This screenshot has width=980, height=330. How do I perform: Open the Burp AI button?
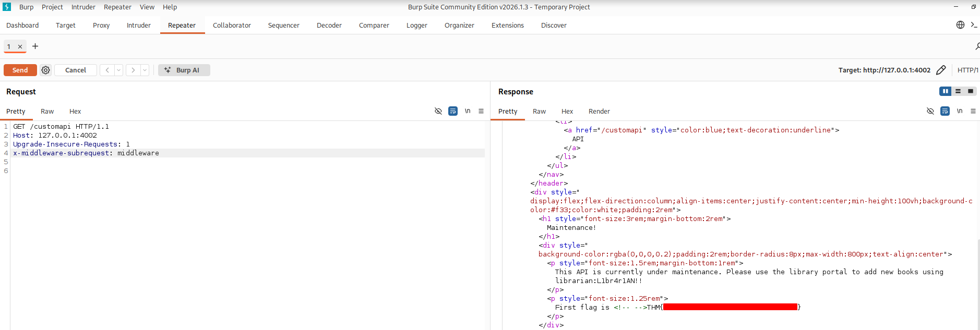[184, 70]
